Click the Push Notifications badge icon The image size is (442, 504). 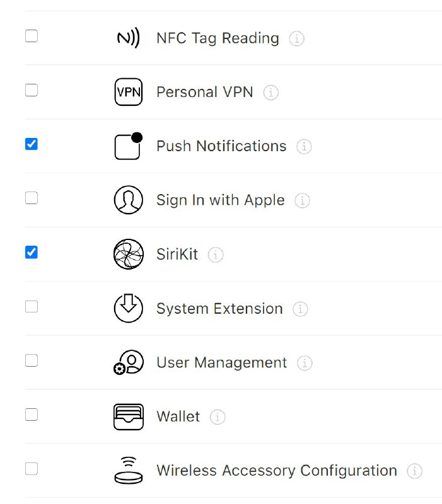129,146
